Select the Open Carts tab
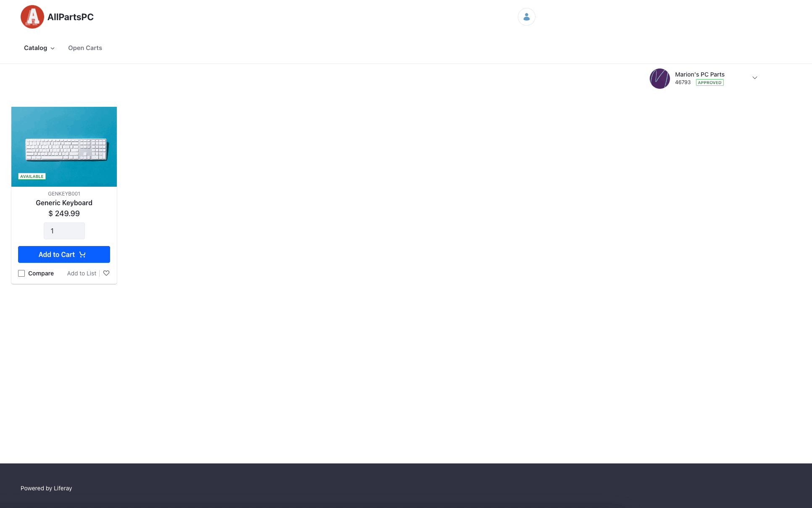 point(85,48)
